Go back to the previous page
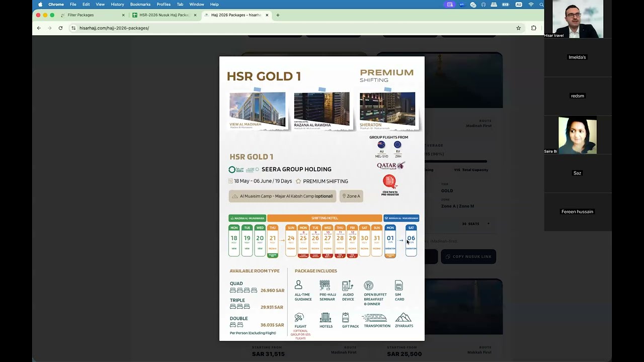 (39, 28)
